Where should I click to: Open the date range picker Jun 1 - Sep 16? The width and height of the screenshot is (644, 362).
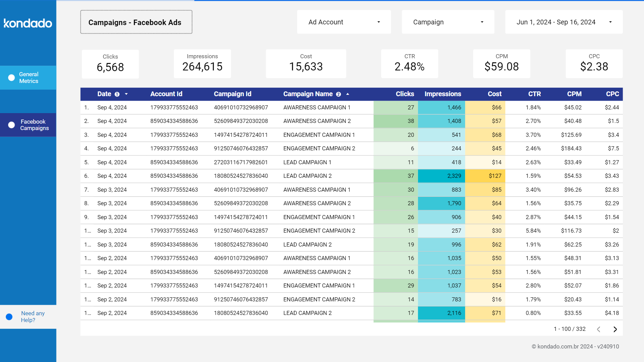click(x=563, y=22)
